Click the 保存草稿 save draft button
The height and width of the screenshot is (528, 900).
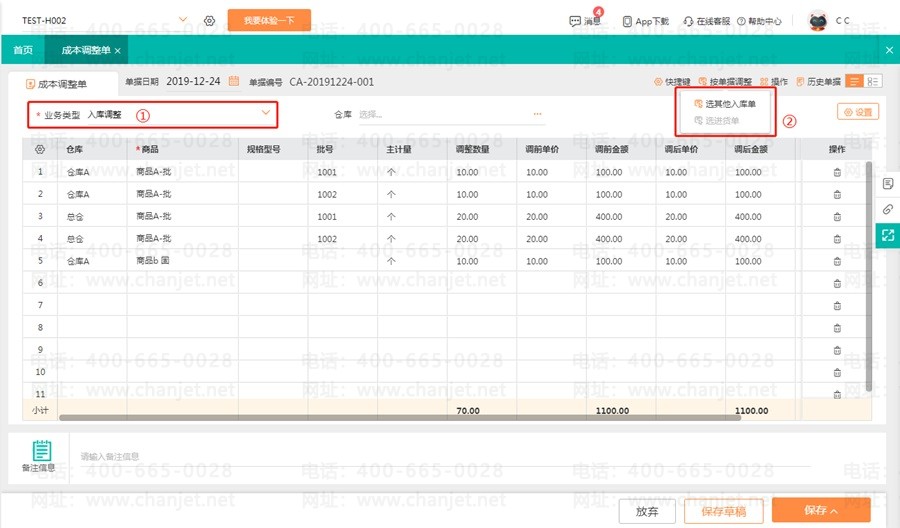724,511
